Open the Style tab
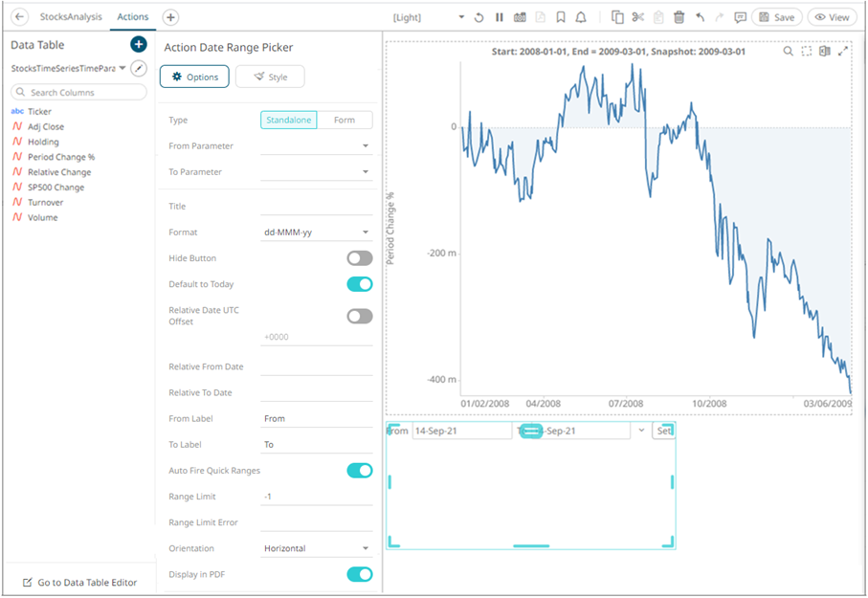868x598 pixels. pos(270,77)
